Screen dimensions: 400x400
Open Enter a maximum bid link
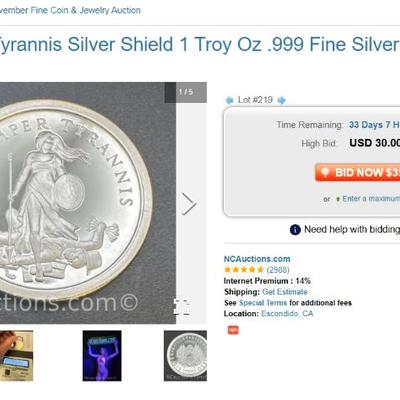(x=371, y=199)
